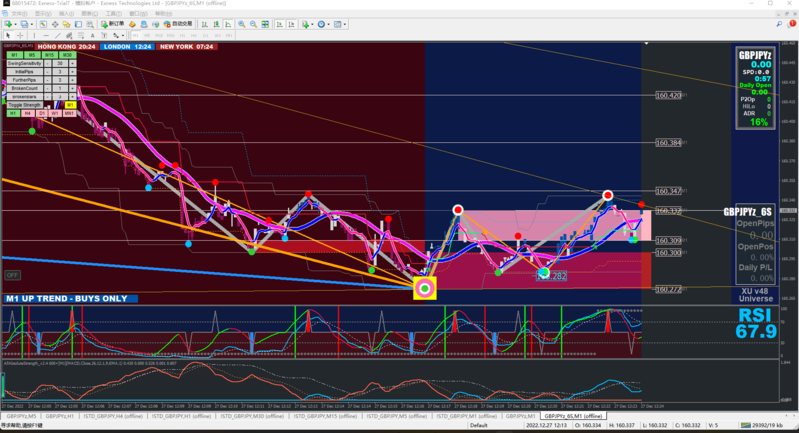Switch to candlestick chart display
This screenshot has width=799, height=433.
pos(217,24)
